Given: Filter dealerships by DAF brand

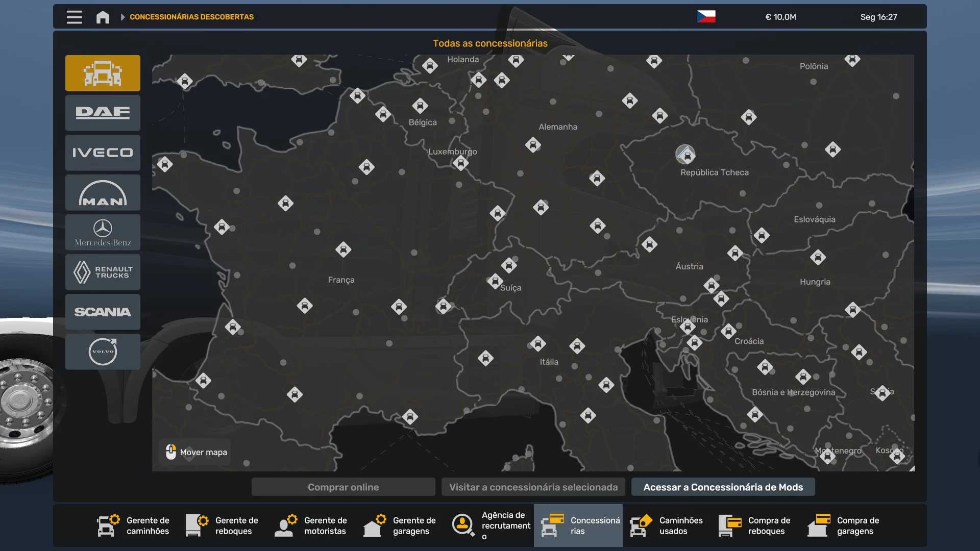Looking at the screenshot, I should point(103,113).
